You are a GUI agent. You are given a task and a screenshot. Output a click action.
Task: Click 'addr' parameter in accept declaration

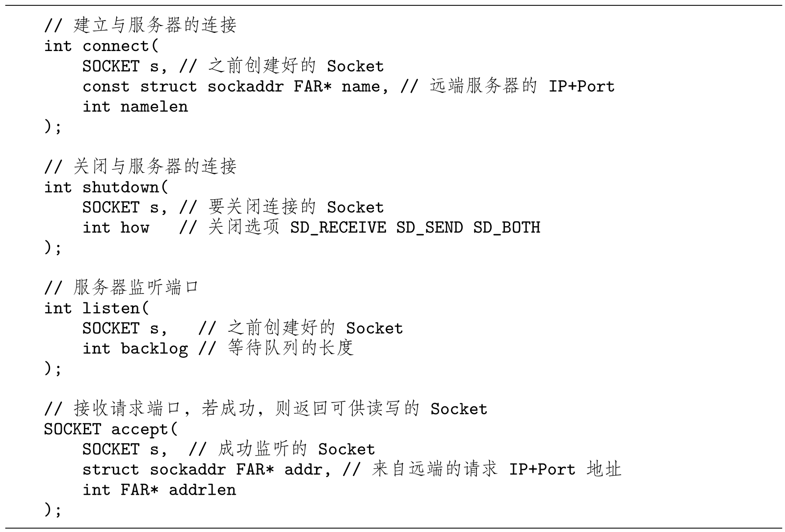(303, 470)
